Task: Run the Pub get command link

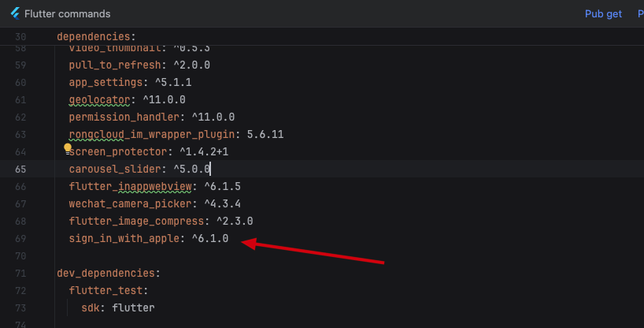Action: click(x=603, y=14)
